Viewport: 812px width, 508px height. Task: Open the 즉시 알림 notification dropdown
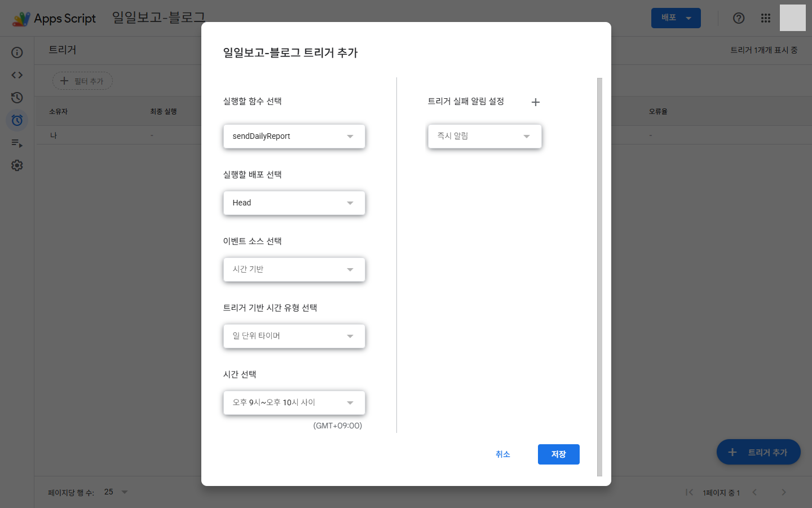(x=485, y=137)
